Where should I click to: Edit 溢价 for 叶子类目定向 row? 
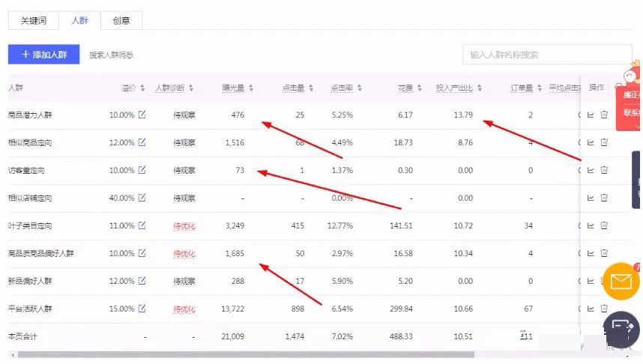pyautogui.click(x=142, y=225)
